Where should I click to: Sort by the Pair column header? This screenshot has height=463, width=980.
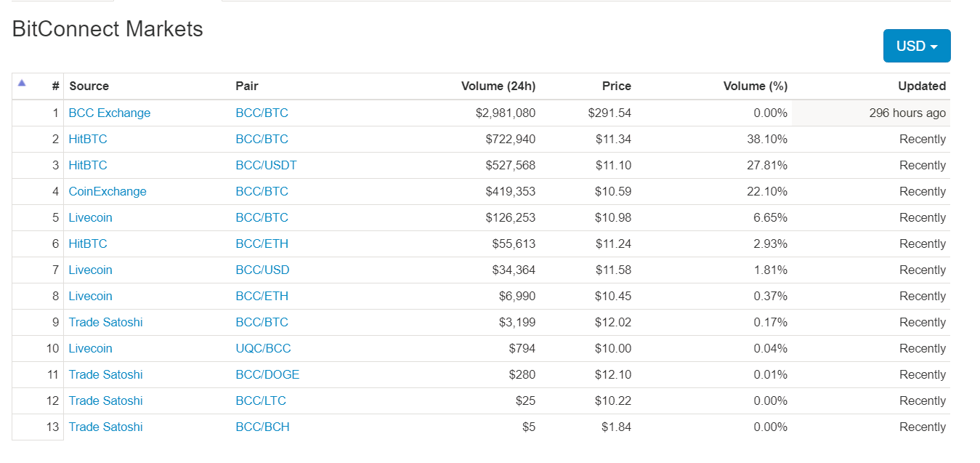pyautogui.click(x=247, y=86)
